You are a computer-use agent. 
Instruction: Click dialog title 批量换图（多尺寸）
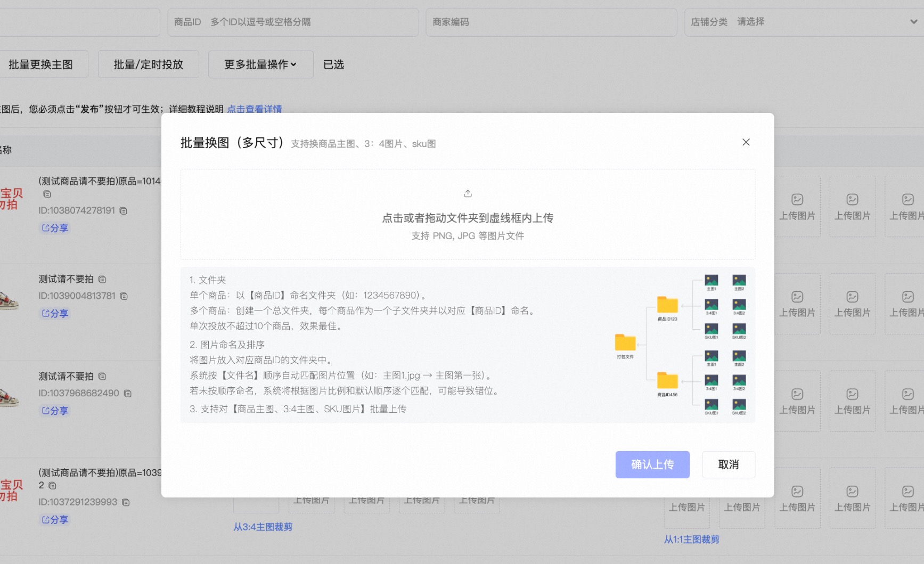coord(232,143)
